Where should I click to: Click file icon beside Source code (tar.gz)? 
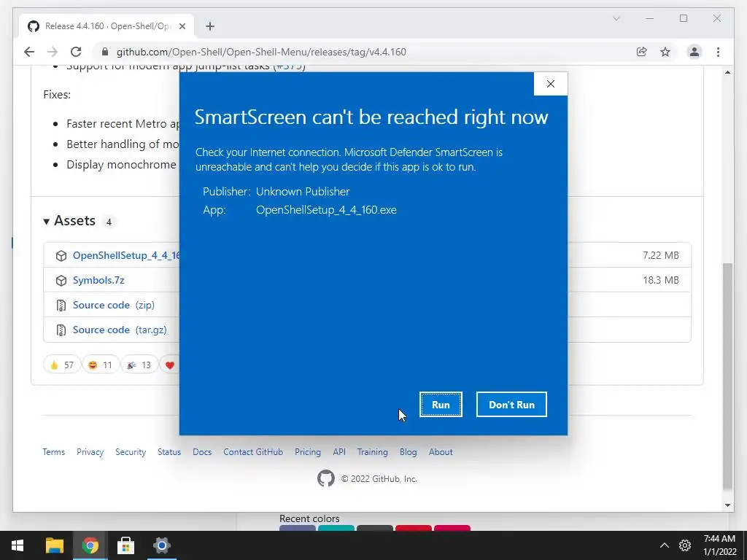(61, 330)
